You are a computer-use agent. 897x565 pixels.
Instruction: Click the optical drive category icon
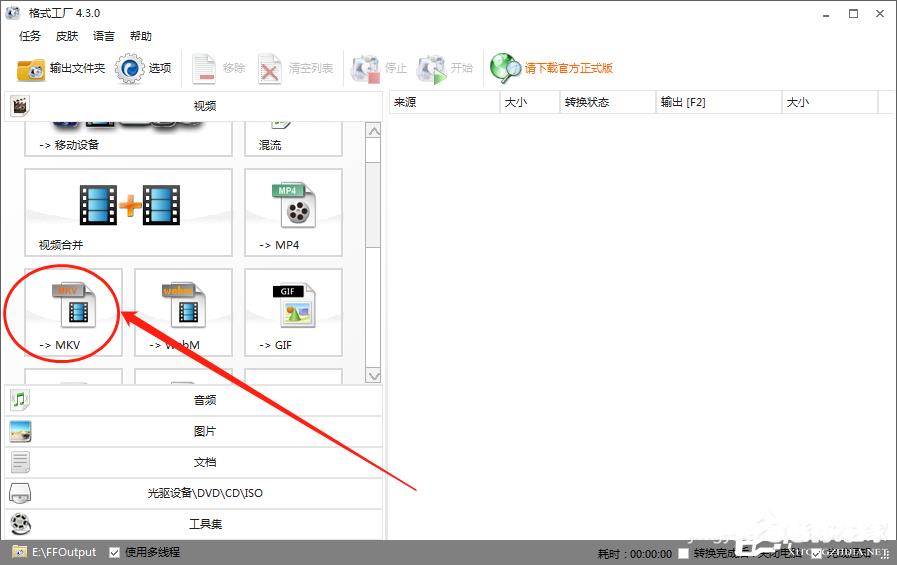click(x=20, y=493)
